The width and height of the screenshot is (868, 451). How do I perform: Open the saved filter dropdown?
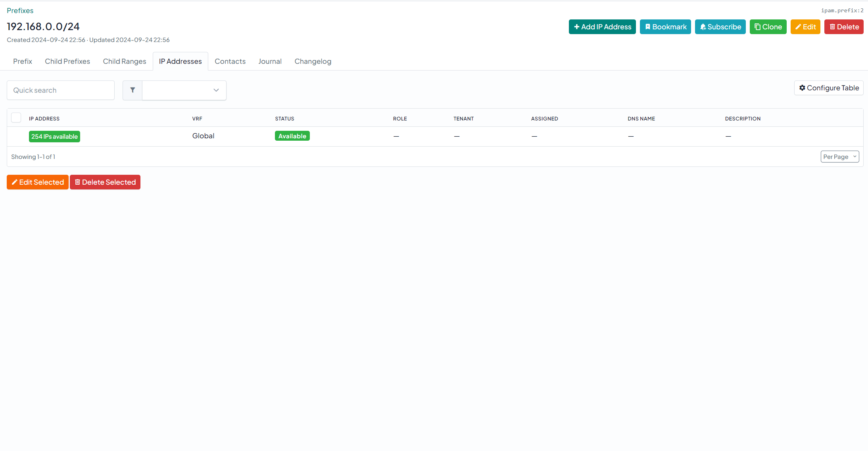pyautogui.click(x=184, y=90)
